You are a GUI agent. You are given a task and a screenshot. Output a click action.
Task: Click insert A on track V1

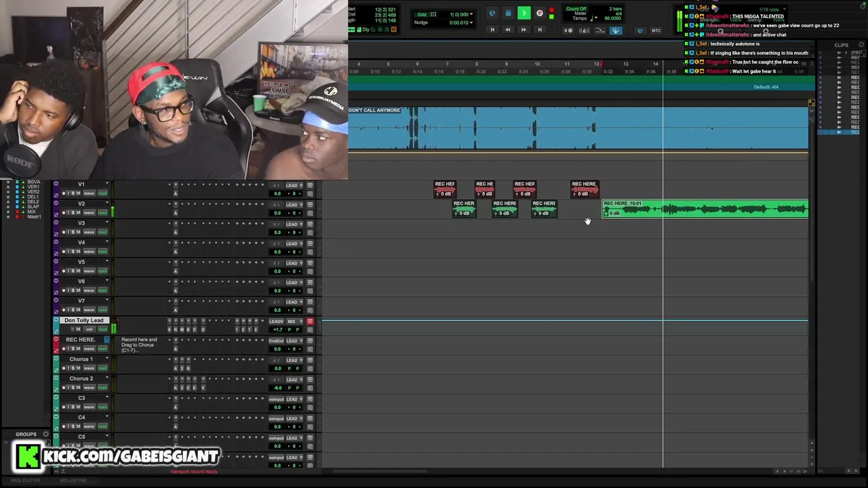[175, 194]
